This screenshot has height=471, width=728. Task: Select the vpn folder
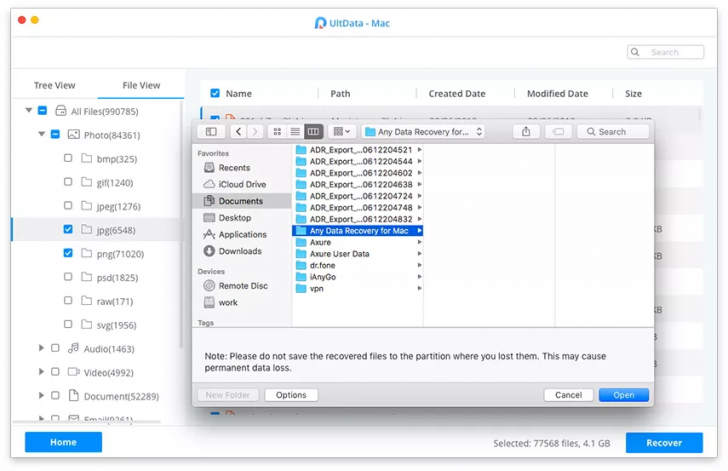coord(358,288)
